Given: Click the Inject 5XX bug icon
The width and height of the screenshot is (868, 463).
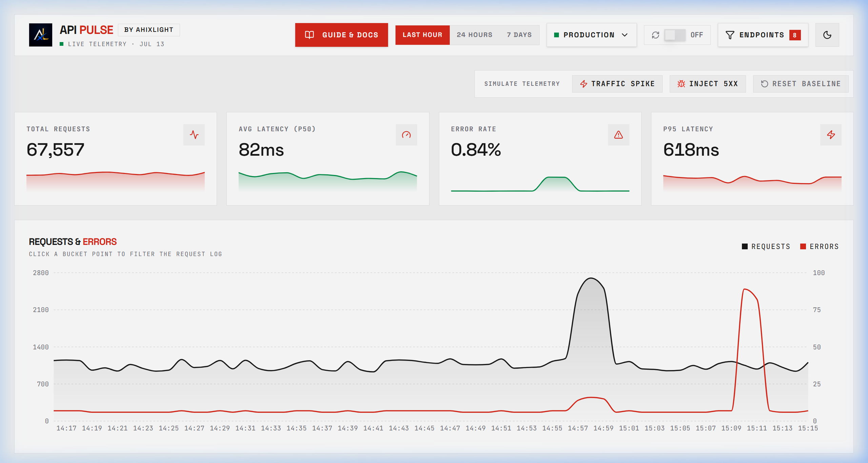Looking at the screenshot, I should tap(681, 84).
